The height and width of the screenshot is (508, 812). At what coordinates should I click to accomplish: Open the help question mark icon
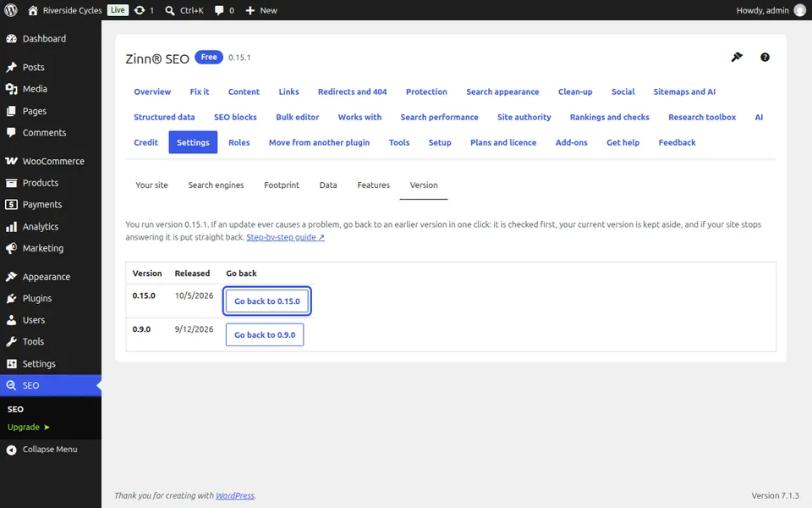pyautogui.click(x=765, y=57)
